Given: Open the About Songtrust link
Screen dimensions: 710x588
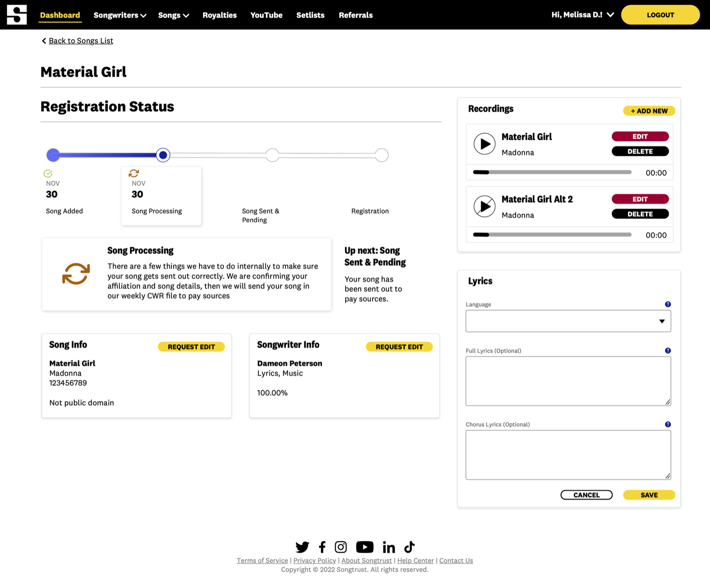Looking at the screenshot, I should coord(366,561).
